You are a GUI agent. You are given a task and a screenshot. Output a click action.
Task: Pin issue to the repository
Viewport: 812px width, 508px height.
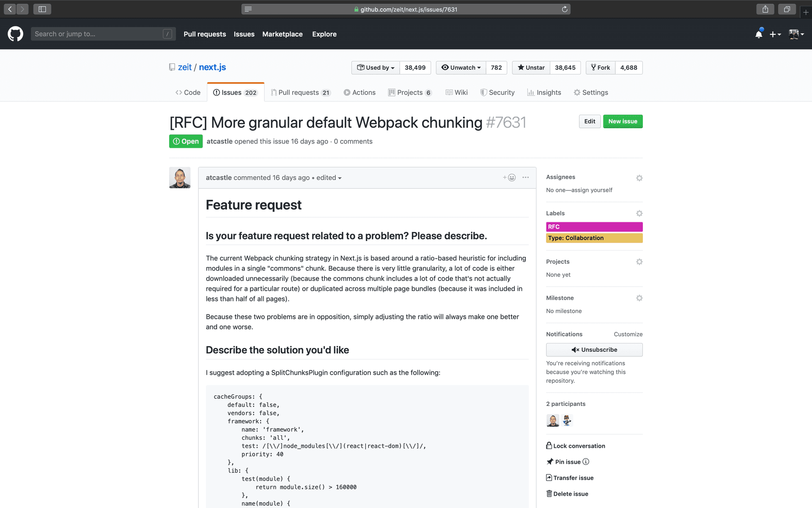pyautogui.click(x=563, y=462)
